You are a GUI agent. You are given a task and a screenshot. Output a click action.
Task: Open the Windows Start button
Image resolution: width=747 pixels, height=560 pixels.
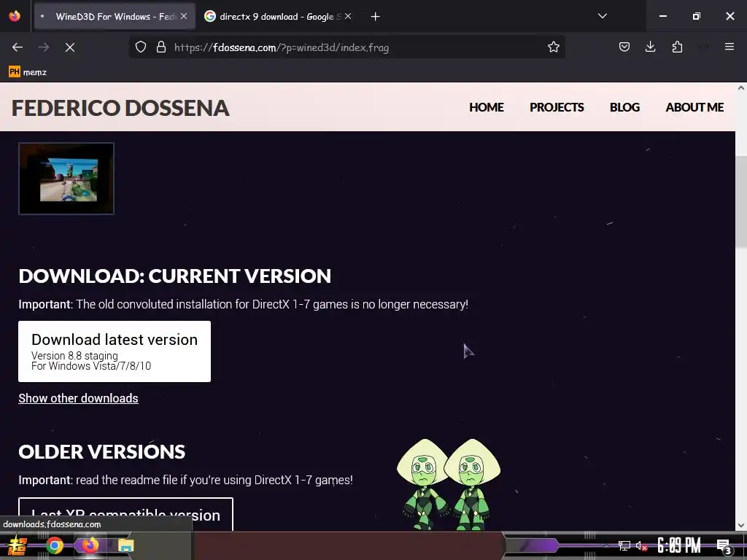(x=18, y=545)
